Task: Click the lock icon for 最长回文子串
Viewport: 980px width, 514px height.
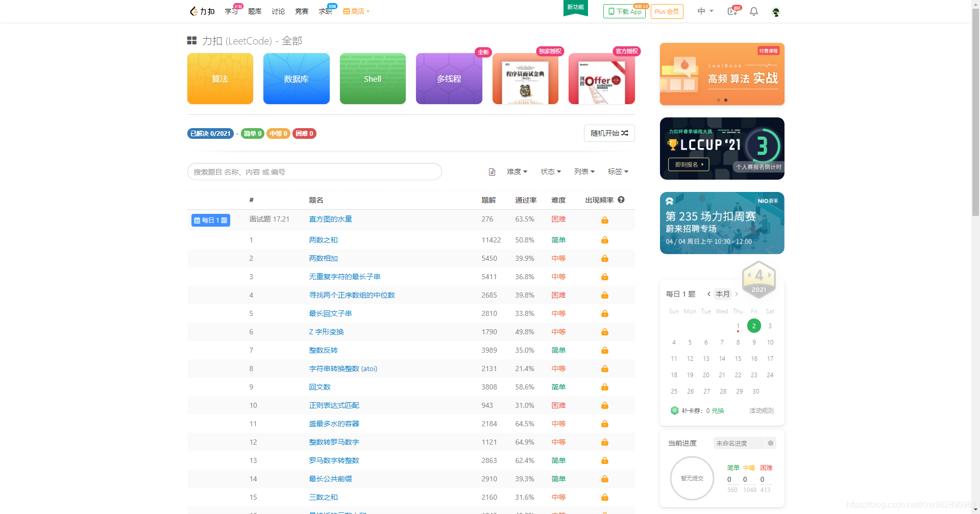Action: (605, 313)
